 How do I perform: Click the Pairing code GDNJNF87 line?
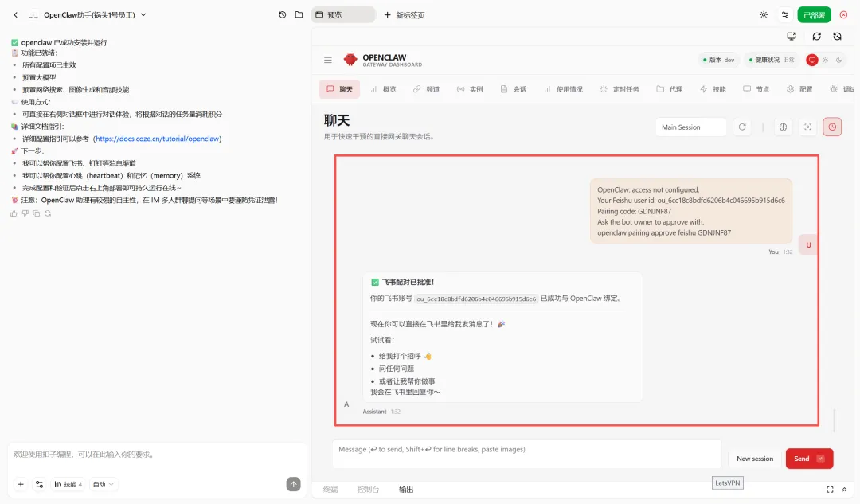tap(634, 211)
